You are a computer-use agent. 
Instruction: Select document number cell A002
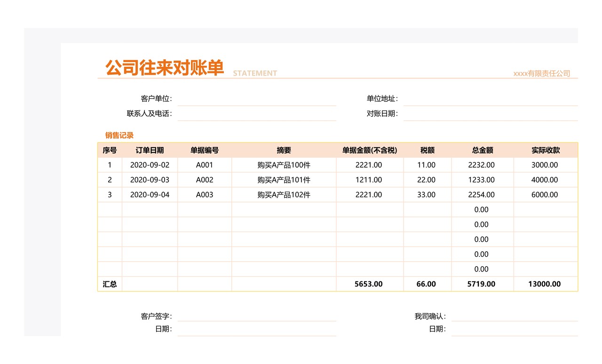(205, 180)
